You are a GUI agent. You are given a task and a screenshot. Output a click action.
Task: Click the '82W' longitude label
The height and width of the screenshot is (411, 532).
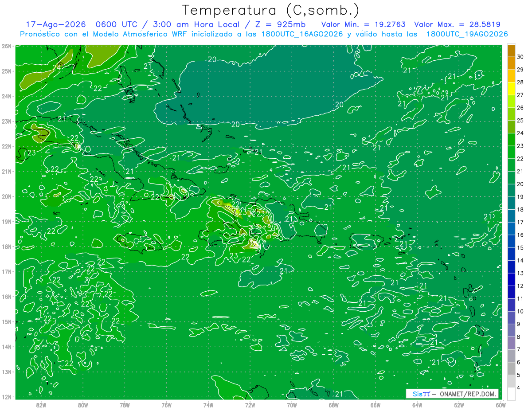pyautogui.click(x=41, y=405)
